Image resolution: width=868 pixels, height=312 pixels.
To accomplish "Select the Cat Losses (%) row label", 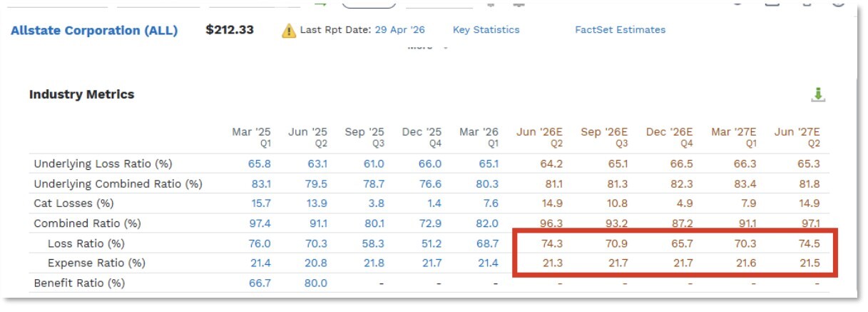I will pyautogui.click(x=73, y=204).
